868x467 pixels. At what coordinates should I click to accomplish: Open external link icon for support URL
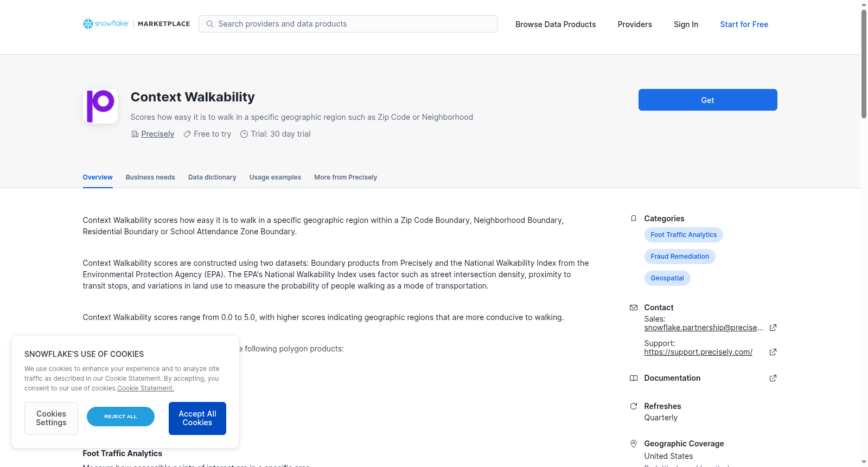point(773,352)
